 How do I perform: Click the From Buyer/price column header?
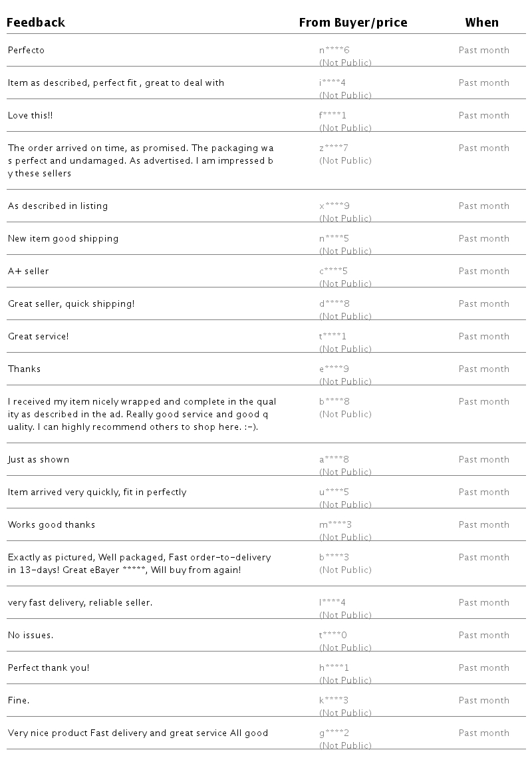click(353, 23)
